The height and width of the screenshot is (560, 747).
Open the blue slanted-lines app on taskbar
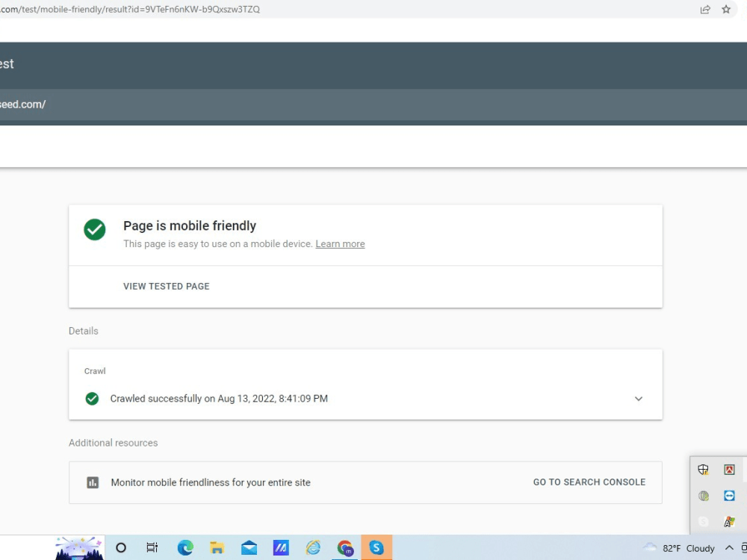tap(281, 547)
